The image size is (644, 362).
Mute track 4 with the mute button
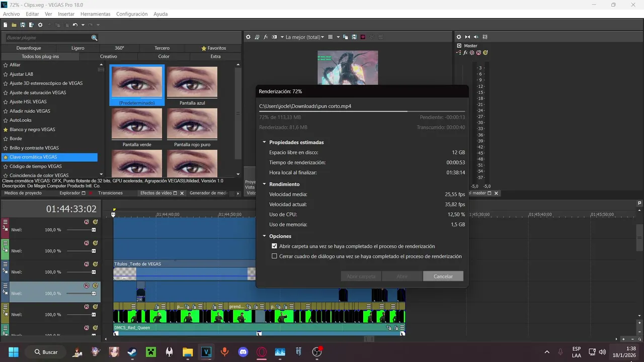coord(87,242)
